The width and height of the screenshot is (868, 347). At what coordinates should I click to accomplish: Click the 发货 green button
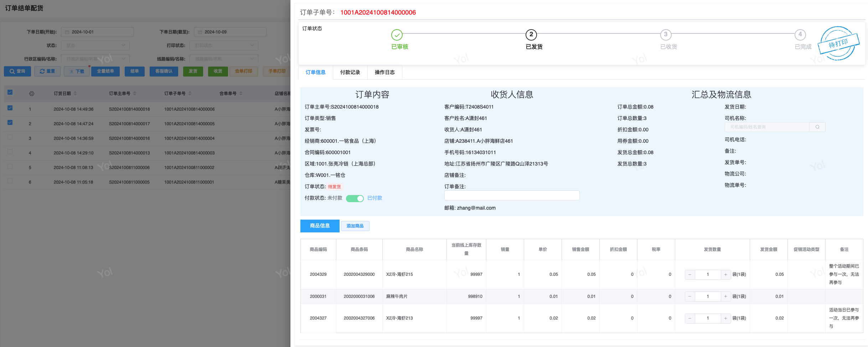pos(193,71)
